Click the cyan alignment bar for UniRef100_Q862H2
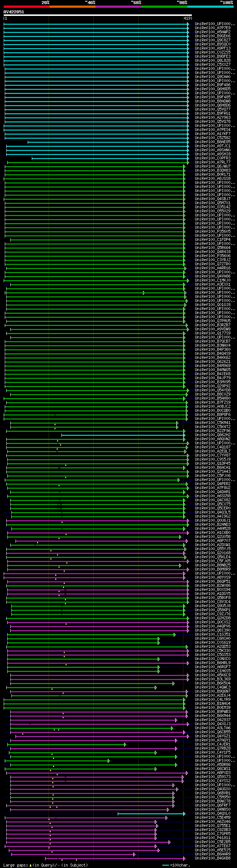 pos(123,435)
